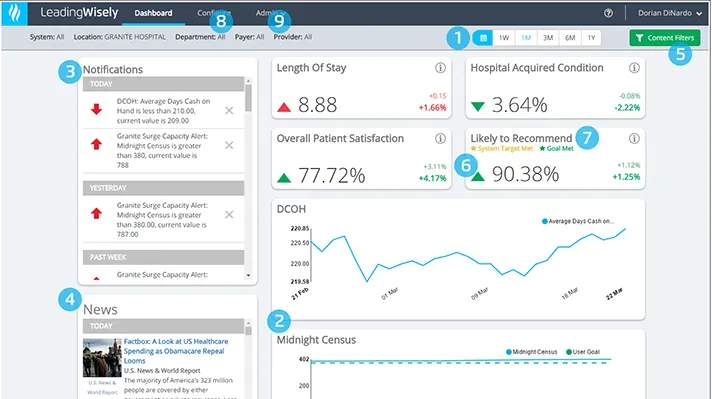
Task: Click the 90.38% Likely to Recommend value
Action: point(525,174)
